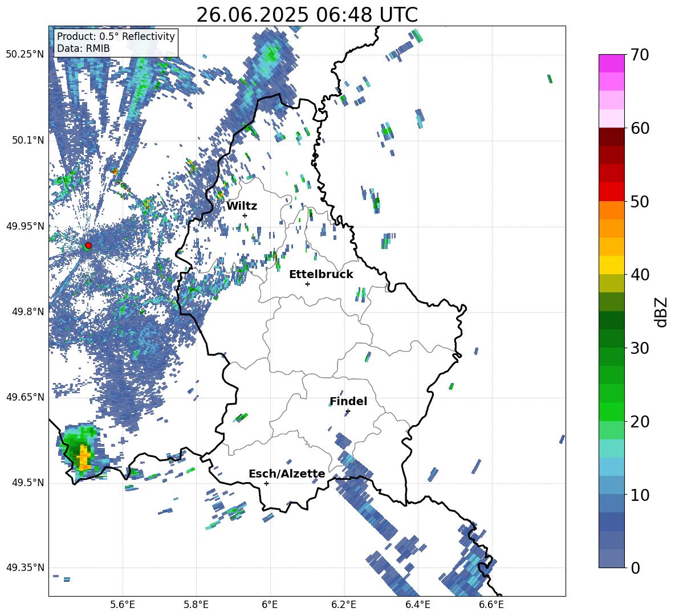Image resolution: width=675 pixels, height=616 pixels.
Task: Click the 49.35°N latitude label
Action: pos(25,568)
